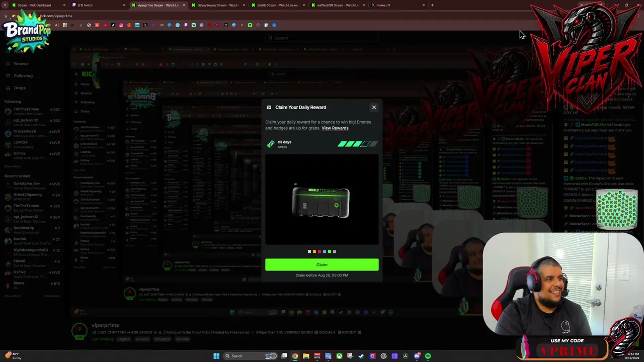Image resolution: width=644 pixels, height=362 pixels.
Task: Switch to the dmiills Stream tab
Action: pos(278,5)
